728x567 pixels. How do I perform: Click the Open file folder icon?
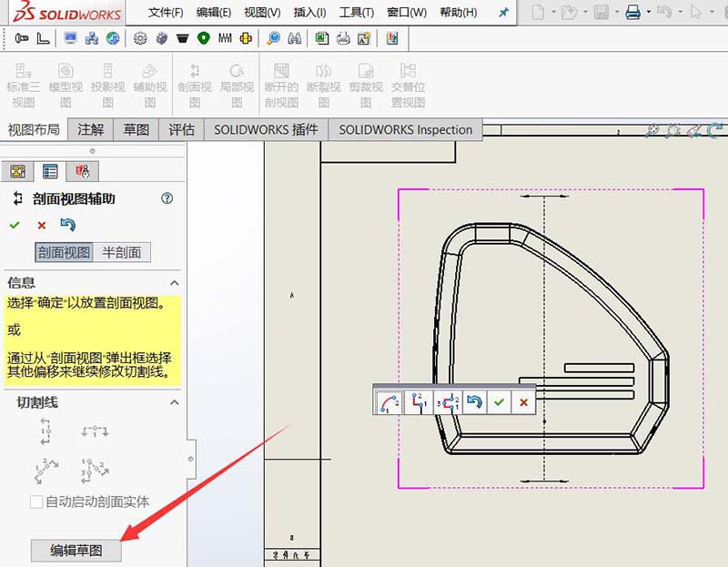(x=570, y=12)
